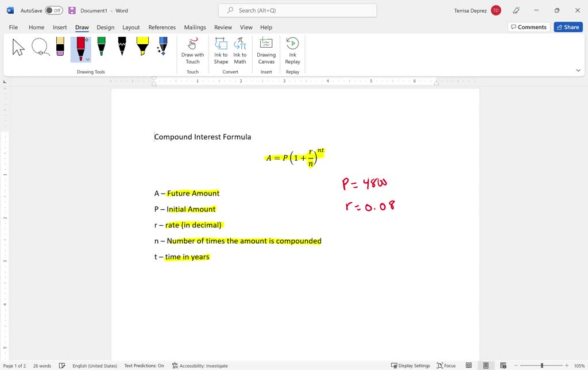This screenshot has height=370, width=588.
Task: Click inside the Search (Alt+Q) box
Action: point(296,10)
